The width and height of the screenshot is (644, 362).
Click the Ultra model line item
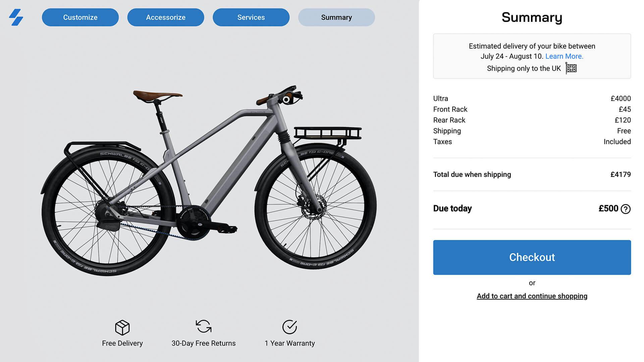(440, 99)
